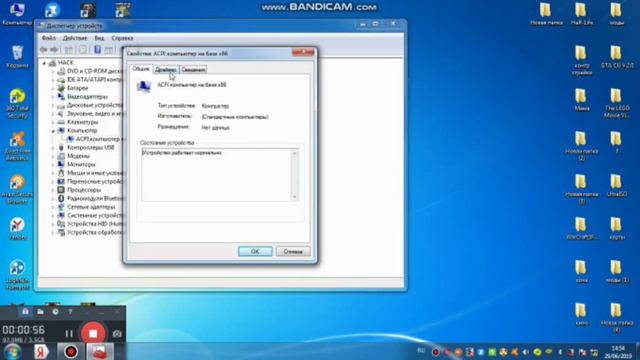640x360 pixels.
Task: Close the ACPI properties dialog
Action: 303,52
